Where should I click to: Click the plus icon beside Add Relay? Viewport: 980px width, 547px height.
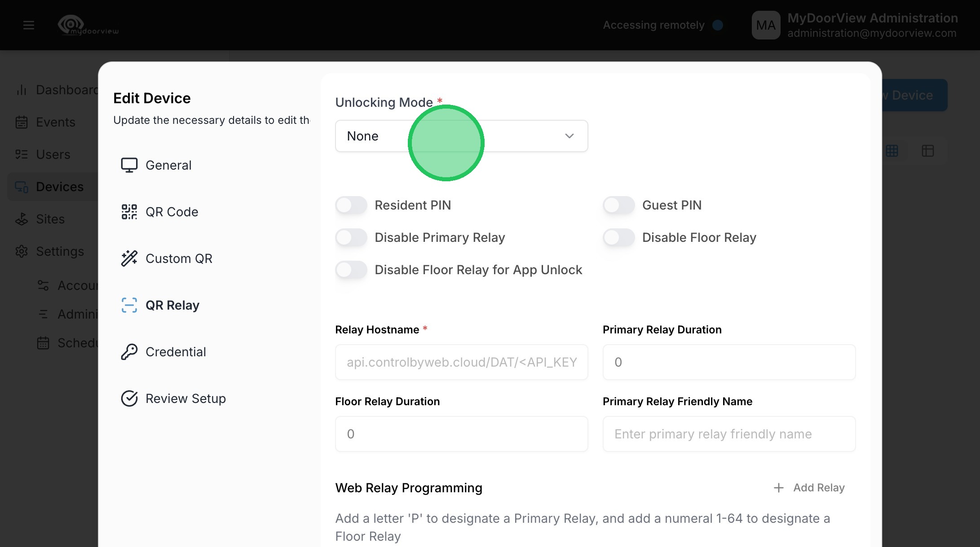click(x=779, y=488)
